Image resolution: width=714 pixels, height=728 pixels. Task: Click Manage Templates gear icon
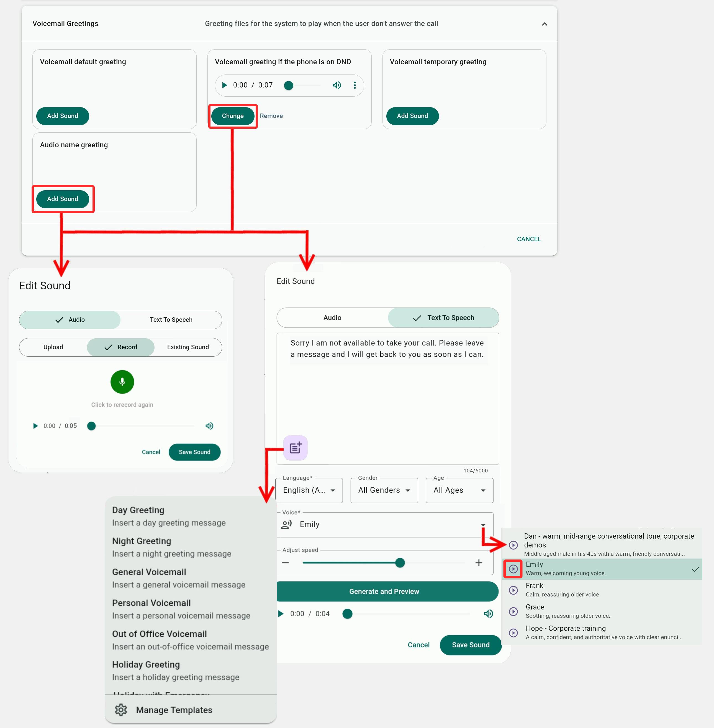click(x=121, y=710)
